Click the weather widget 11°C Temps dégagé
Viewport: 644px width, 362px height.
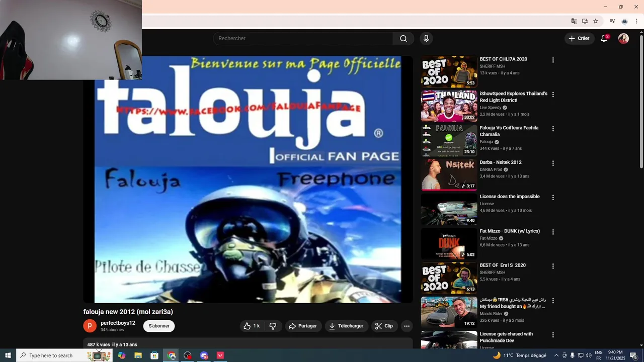pyautogui.click(x=520, y=355)
